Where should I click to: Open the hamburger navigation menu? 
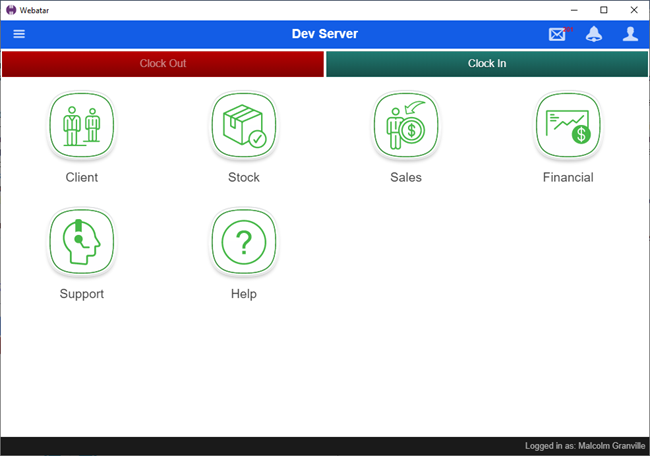(19, 34)
